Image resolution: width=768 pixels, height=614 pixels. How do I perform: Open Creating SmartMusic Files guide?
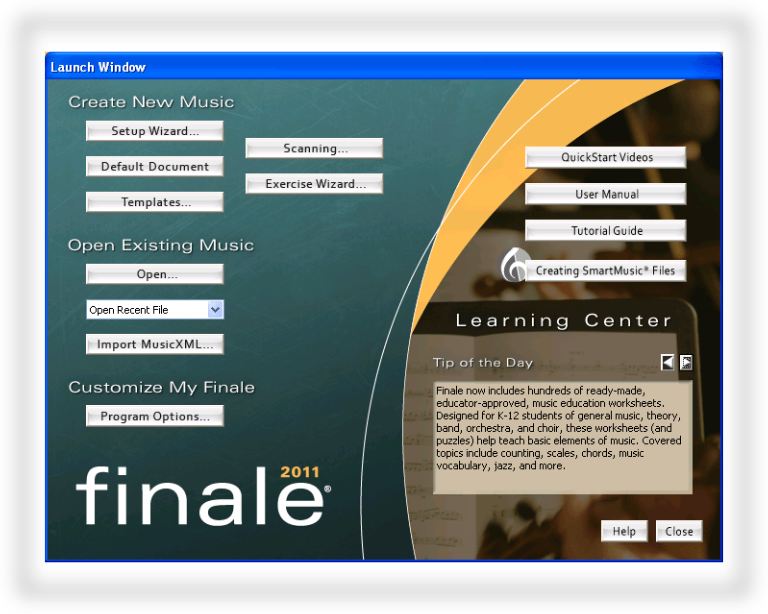coord(606,271)
